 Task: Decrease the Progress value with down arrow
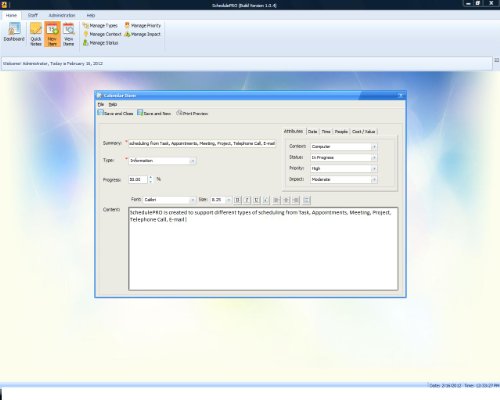coord(150,182)
